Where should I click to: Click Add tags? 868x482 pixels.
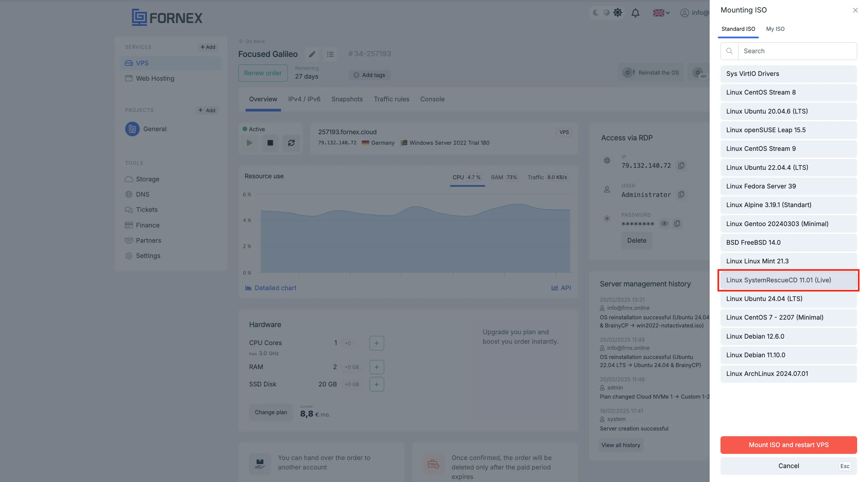coord(369,75)
